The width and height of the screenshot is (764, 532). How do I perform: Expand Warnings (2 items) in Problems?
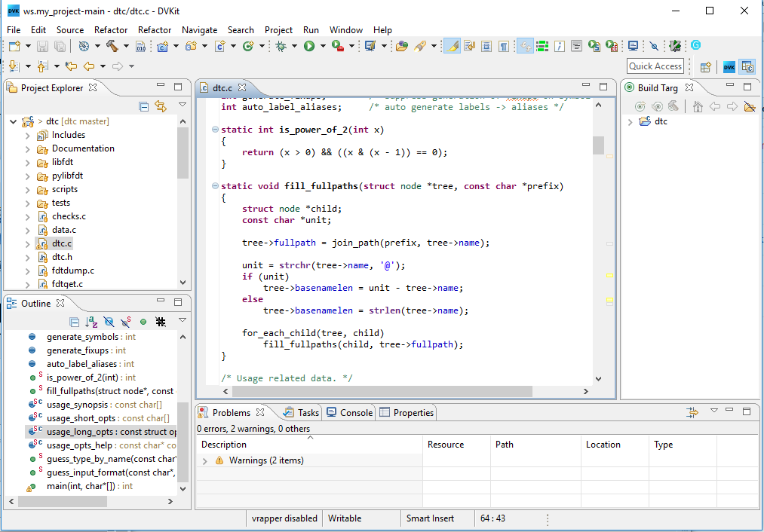[205, 461]
